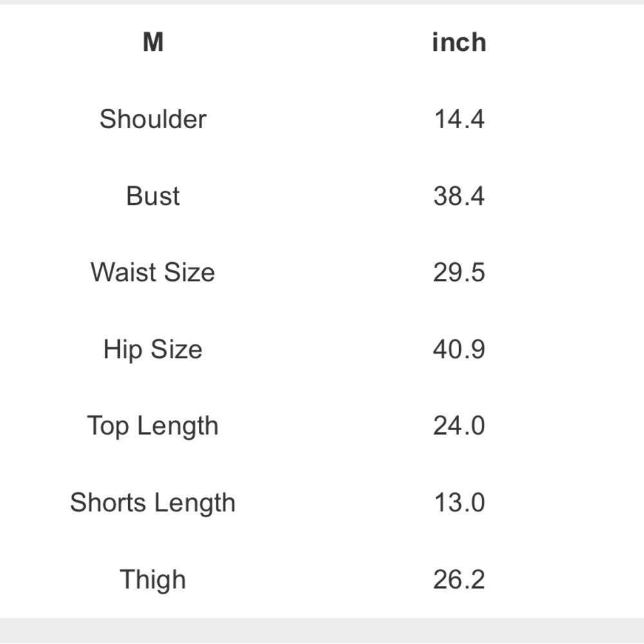This screenshot has height=644, width=644.
Task: Select the Hip Size label
Action: tap(153, 350)
